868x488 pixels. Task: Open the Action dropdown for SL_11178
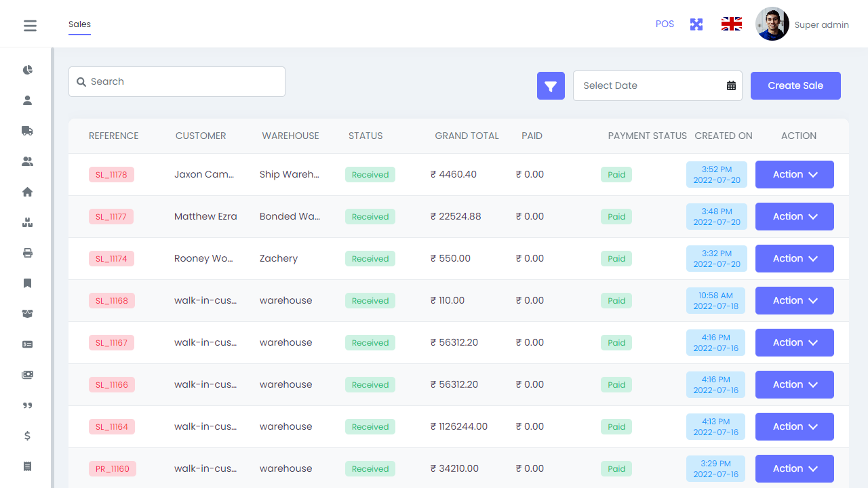tap(794, 174)
